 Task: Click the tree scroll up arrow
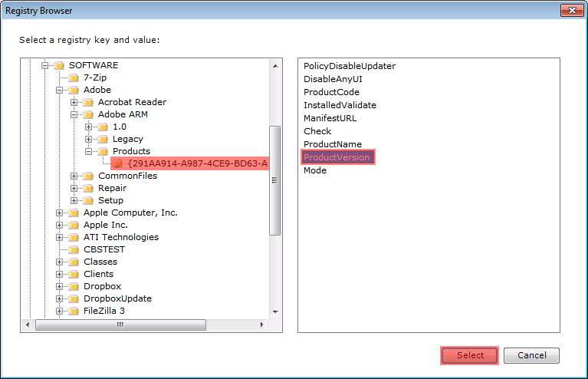pyautogui.click(x=275, y=66)
